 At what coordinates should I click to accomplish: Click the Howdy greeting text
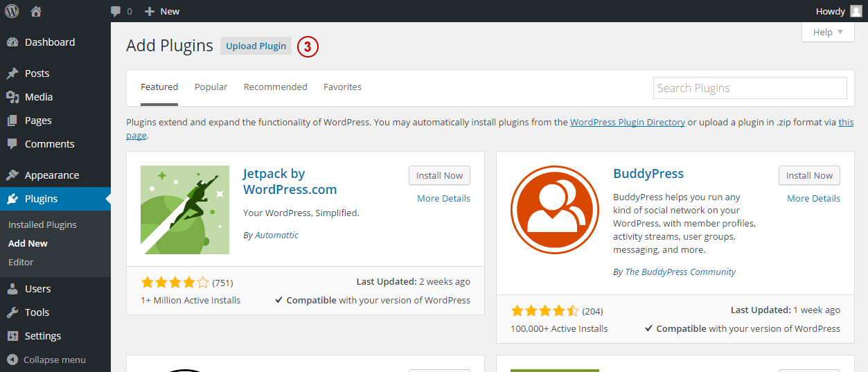coord(830,11)
